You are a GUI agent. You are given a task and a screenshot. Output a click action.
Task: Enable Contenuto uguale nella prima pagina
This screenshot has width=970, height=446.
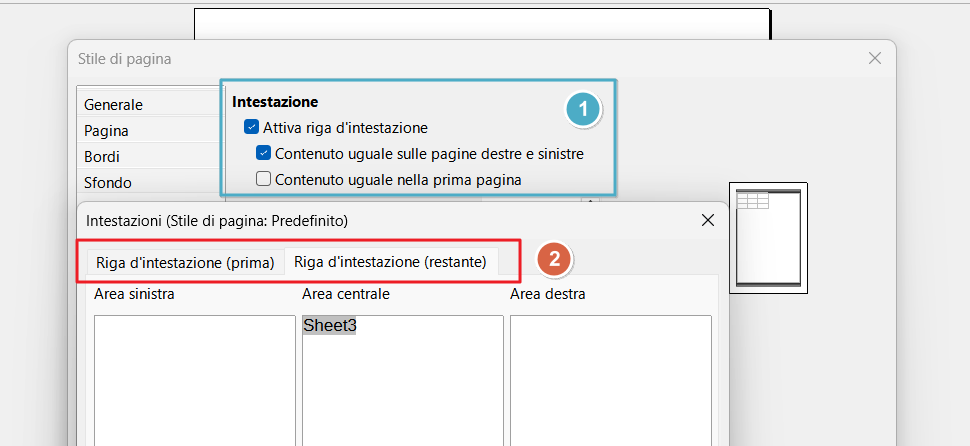click(264, 180)
